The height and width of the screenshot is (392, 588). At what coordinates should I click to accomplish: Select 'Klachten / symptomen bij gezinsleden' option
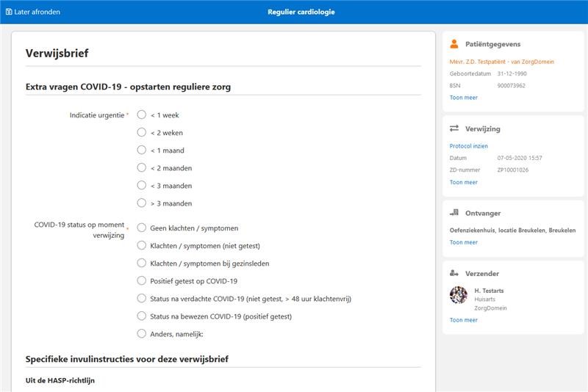[x=142, y=263]
